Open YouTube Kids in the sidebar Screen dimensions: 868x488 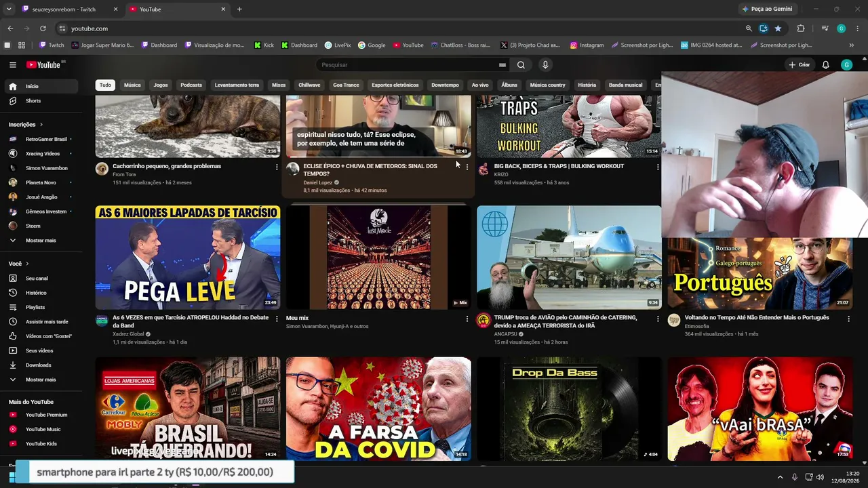pyautogui.click(x=43, y=444)
